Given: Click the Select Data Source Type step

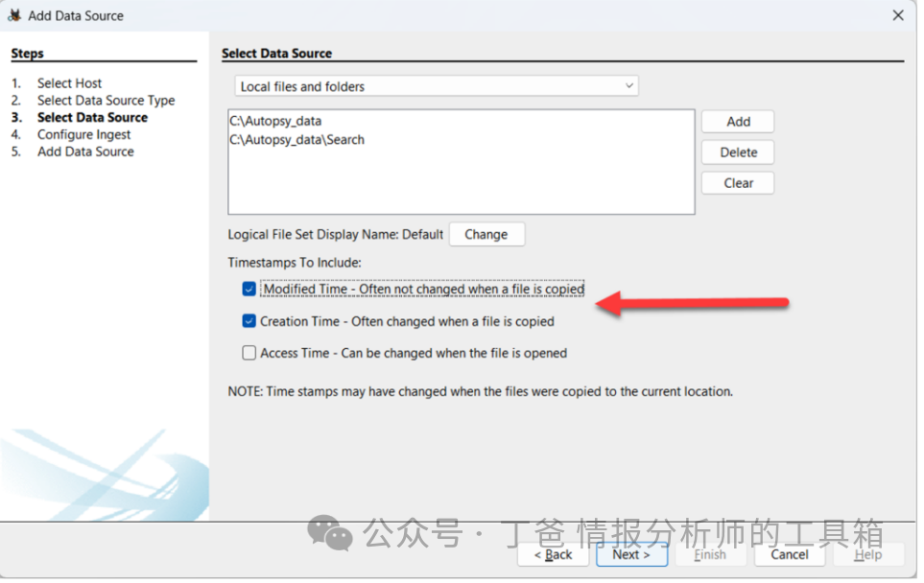Looking at the screenshot, I should (107, 101).
